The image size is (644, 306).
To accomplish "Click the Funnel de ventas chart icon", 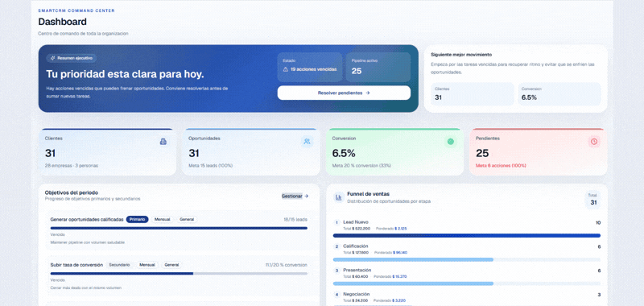I will (339, 197).
